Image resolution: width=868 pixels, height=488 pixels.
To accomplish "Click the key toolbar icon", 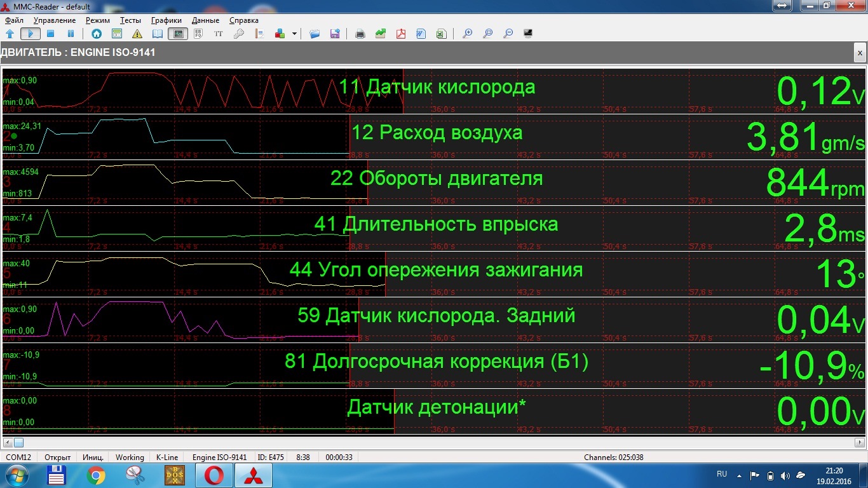I will coord(239,34).
